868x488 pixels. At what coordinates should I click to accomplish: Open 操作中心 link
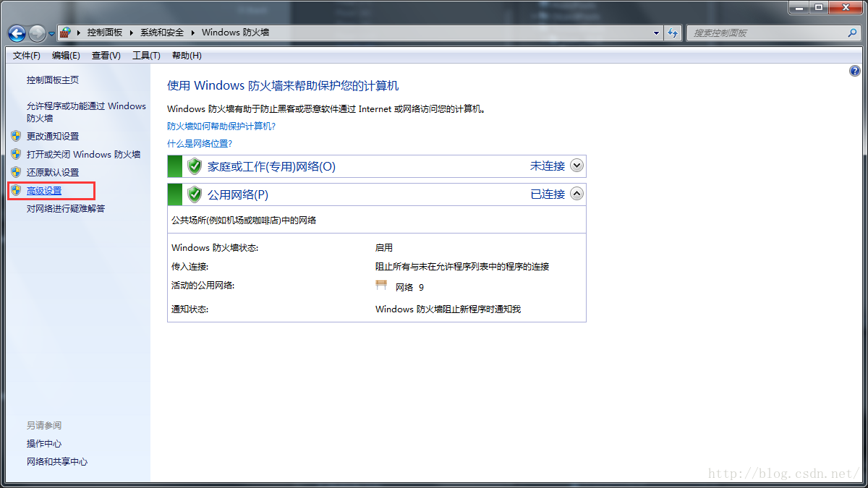click(x=44, y=444)
